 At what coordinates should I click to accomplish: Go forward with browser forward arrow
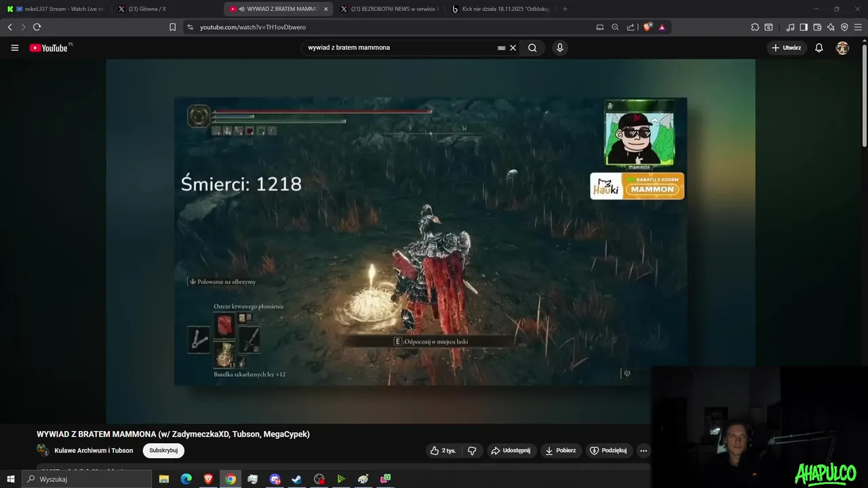[23, 27]
